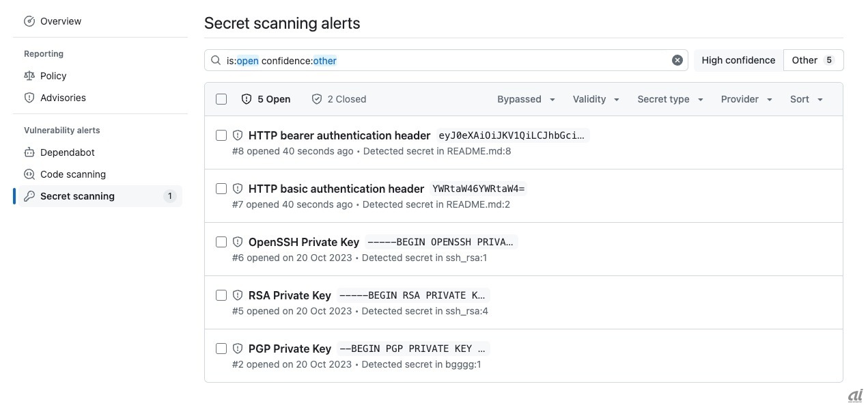Image resolution: width=868 pixels, height=408 pixels.
Task: Open the HTTP basic authentication header alert
Action: [336, 189]
